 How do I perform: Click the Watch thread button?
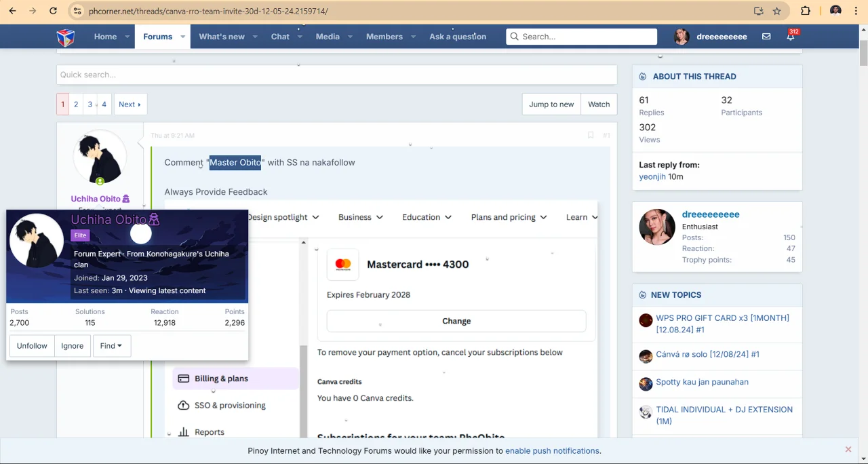pyautogui.click(x=599, y=104)
